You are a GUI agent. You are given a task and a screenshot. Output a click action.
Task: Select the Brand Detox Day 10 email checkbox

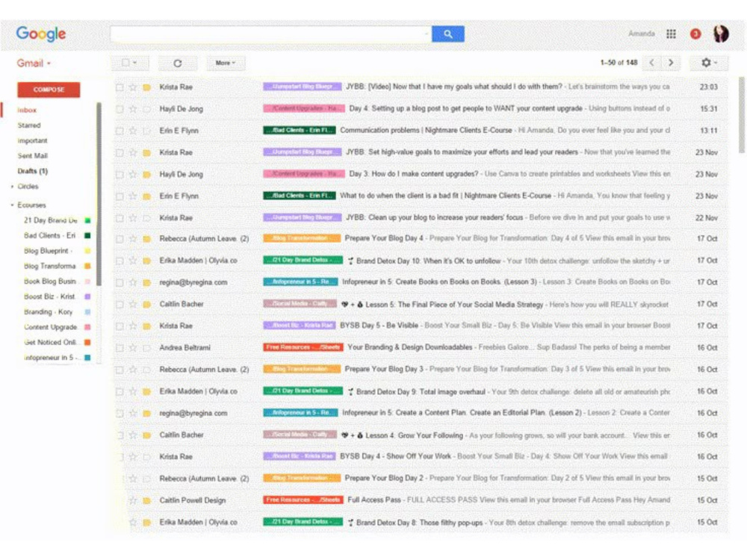pyautogui.click(x=120, y=261)
